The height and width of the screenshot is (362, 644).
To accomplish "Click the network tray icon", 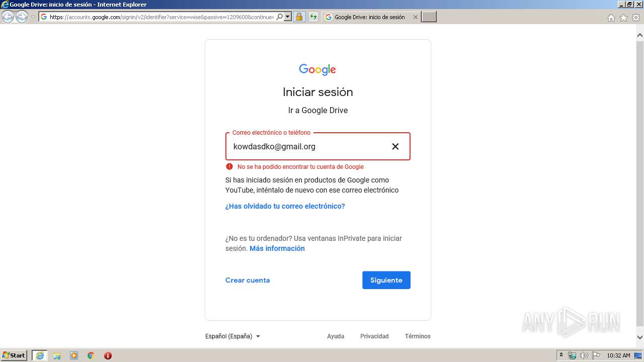I will click(x=572, y=355).
